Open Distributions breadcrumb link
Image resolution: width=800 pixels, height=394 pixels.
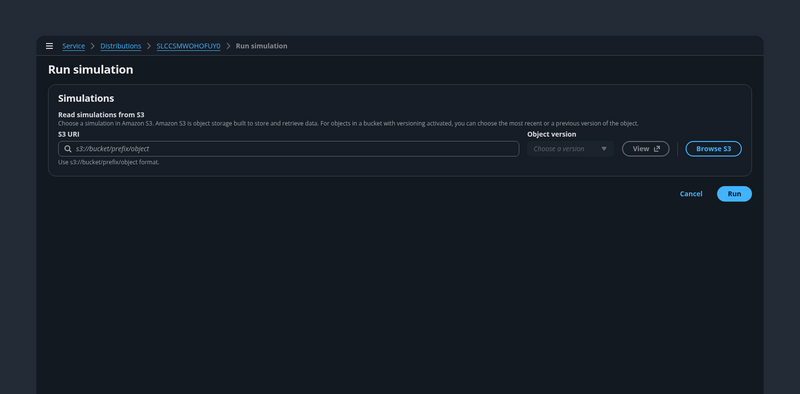pyautogui.click(x=121, y=46)
